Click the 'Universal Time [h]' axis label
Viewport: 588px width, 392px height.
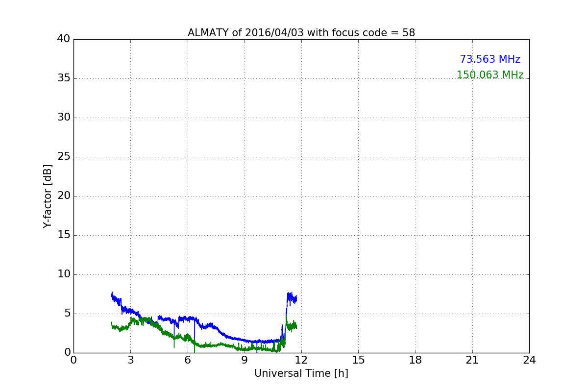(x=301, y=373)
